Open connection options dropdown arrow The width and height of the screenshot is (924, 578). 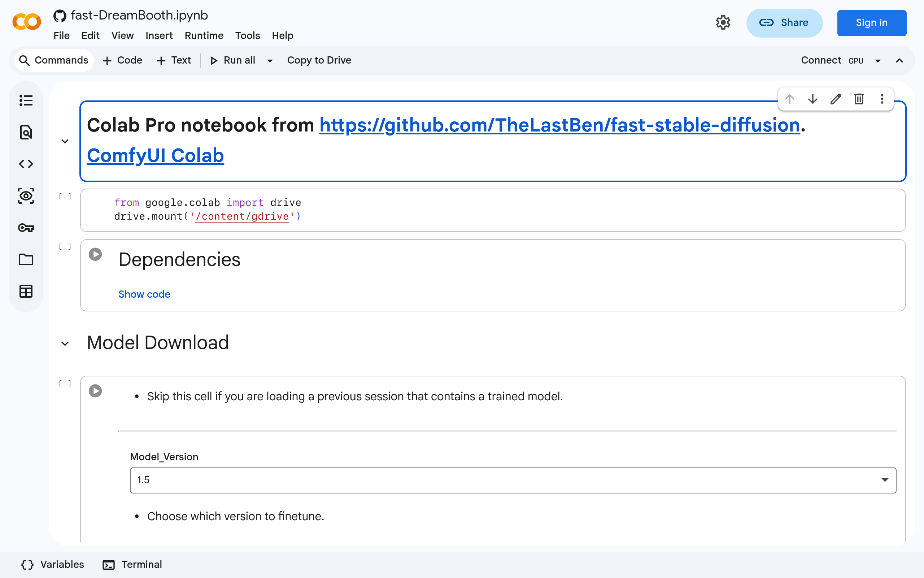point(878,61)
